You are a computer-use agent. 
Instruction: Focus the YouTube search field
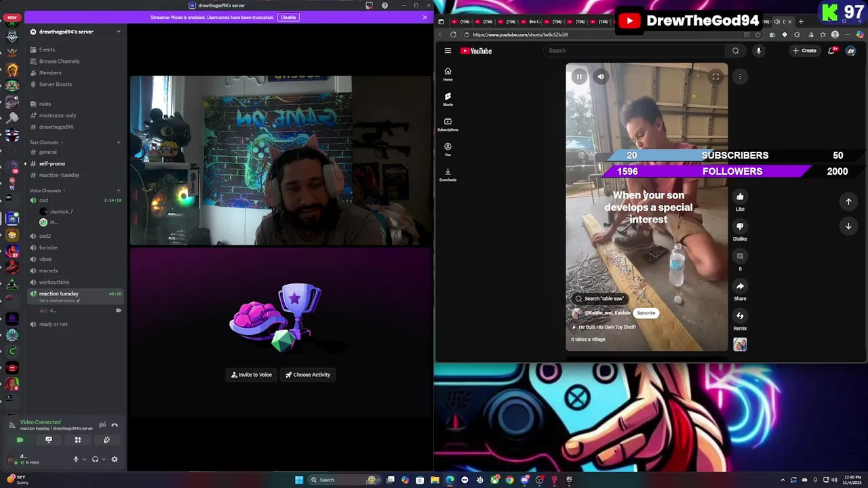[x=634, y=51]
